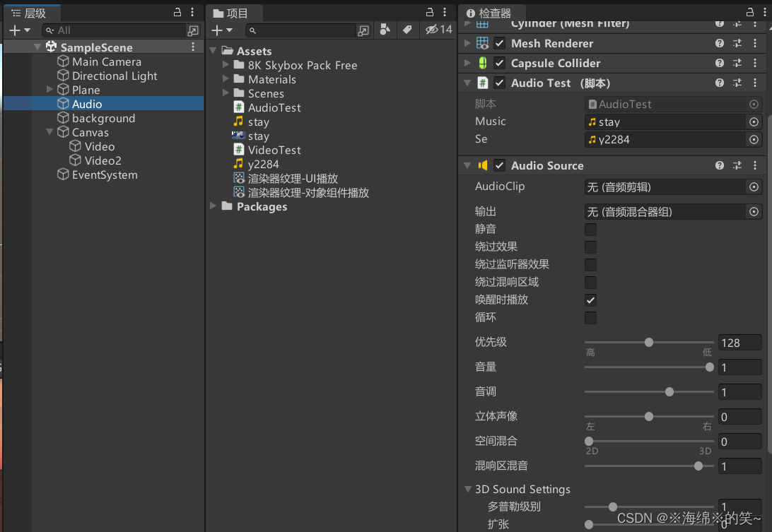Collapse Canvas object in hierarchy

49,132
